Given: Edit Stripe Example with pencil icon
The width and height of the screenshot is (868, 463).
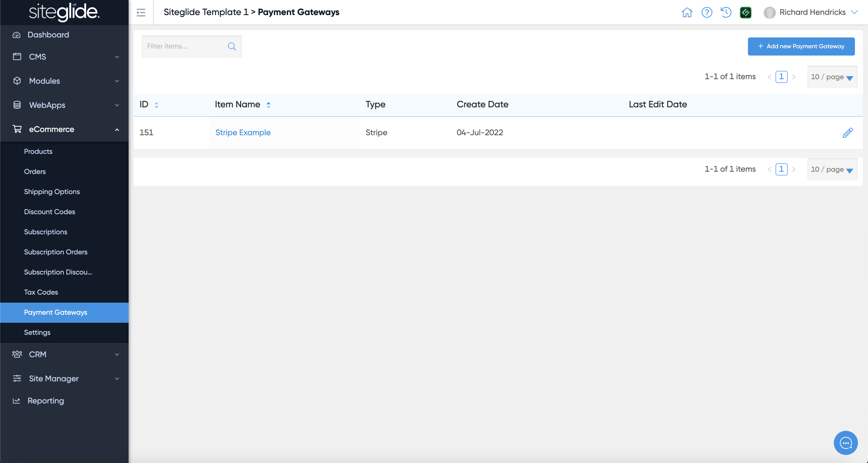Looking at the screenshot, I should [847, 133].
